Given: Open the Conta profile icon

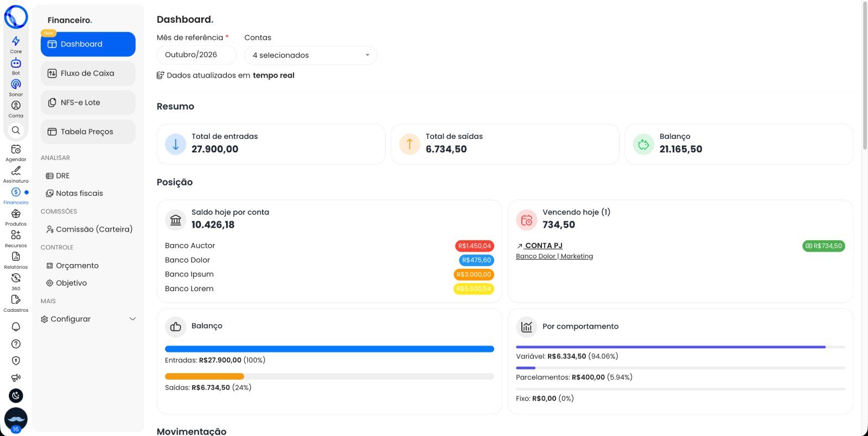Looking at the screenshot, I should click(16, 106).
